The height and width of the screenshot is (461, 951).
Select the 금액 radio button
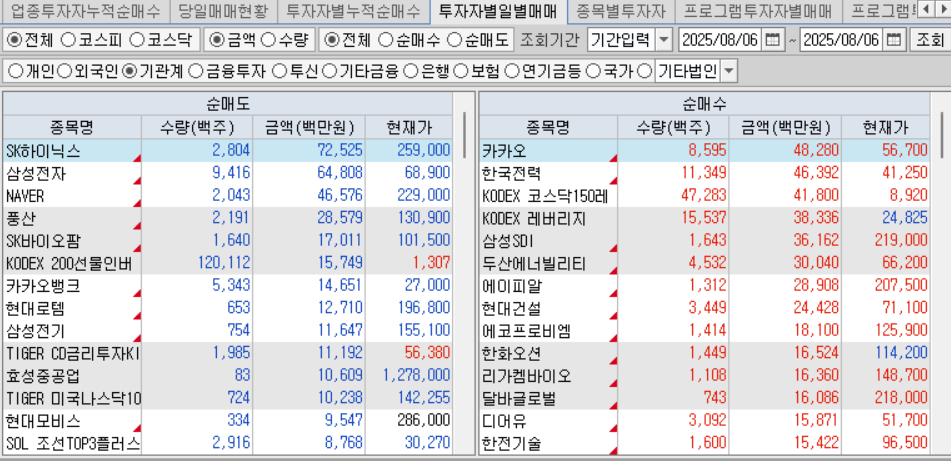[x=215, y=41]
